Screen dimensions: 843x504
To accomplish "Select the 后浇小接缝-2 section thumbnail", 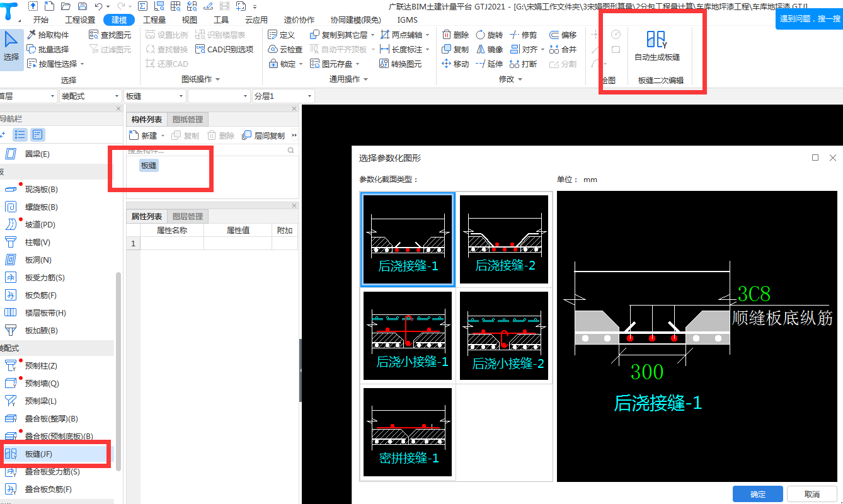I will pos(504,336).
